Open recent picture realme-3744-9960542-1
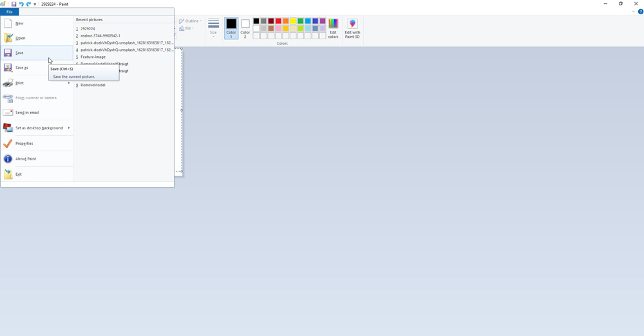The height and width of the screenshot is (336, 644). (x=124, y=36)
